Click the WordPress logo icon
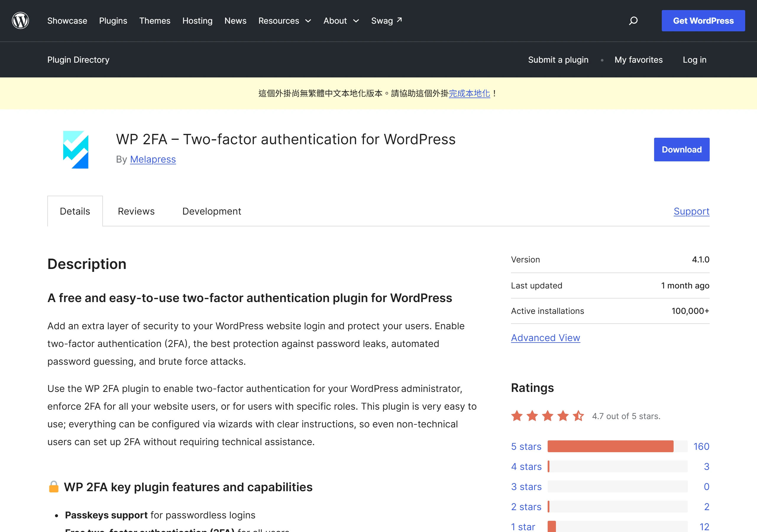 click(20, 21)
